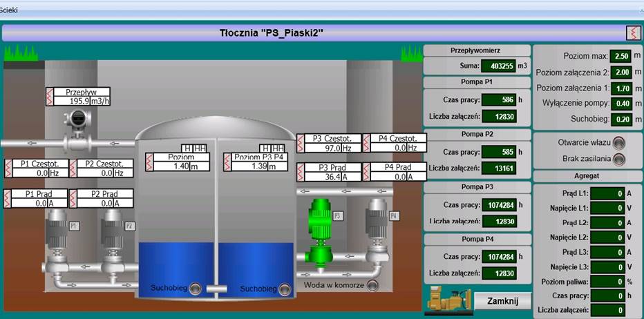Select the gray P1 pump icon

click(x=57, y=230)
